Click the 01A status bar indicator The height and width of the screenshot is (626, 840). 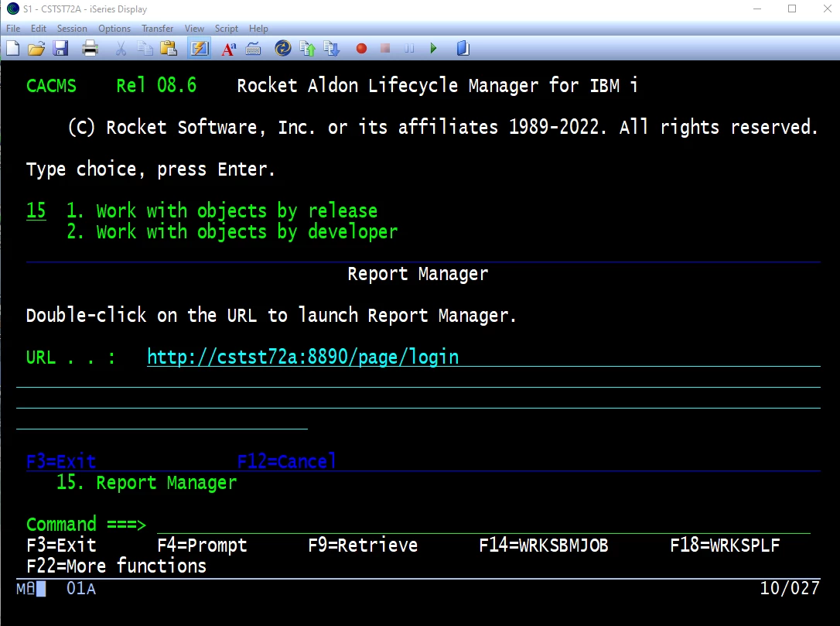(81, 589)
